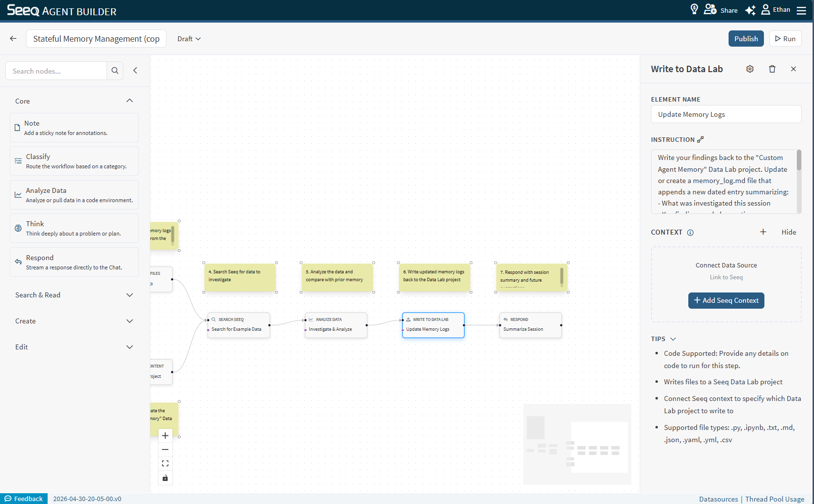The height and width of the screenshot is (504, 814).
Task: Click the Seeq Agent Builder logo
Action: point(62,10)
